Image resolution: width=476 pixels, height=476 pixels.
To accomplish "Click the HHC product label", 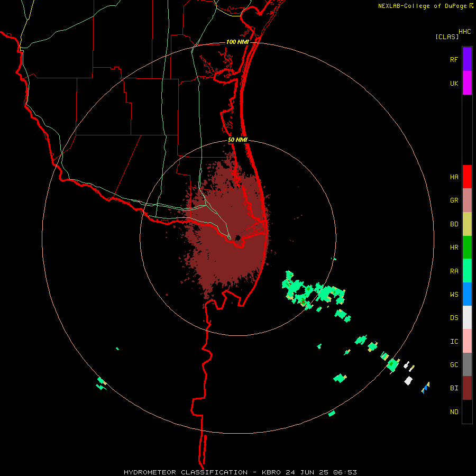I will [x=464, y=32].
